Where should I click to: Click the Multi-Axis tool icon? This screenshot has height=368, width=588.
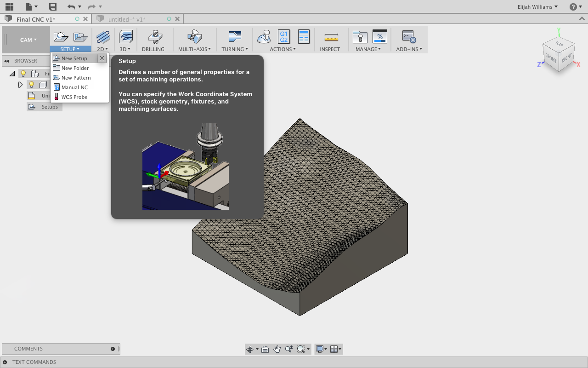[x=195, y=37]
